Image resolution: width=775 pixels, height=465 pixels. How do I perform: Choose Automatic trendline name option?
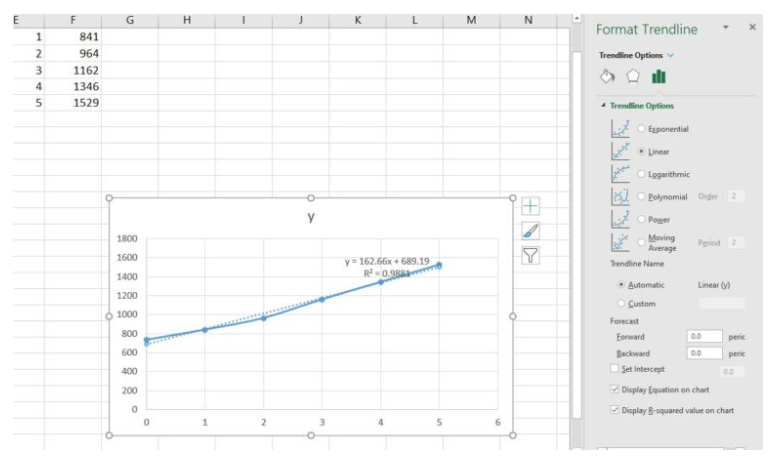621,285
